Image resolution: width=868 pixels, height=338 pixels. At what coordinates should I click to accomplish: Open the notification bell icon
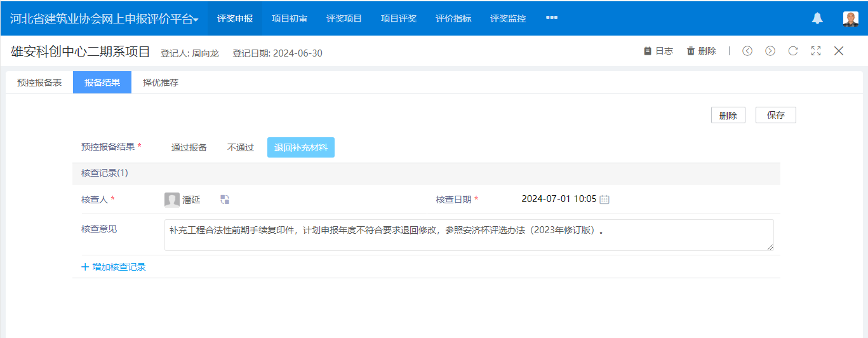pyautogui.click(x=817, y=18)
